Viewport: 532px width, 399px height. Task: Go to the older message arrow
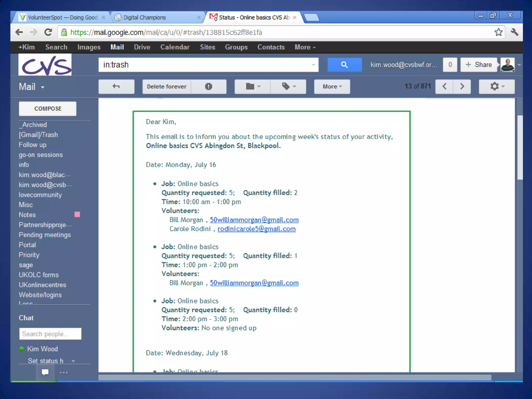pyautogui.click(x=462, y=87)
